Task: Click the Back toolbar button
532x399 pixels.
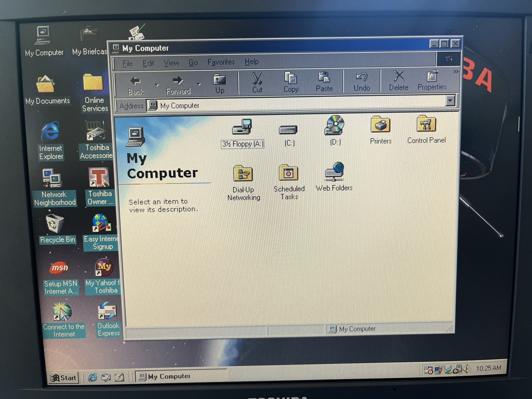Action: tap(136, 85)
